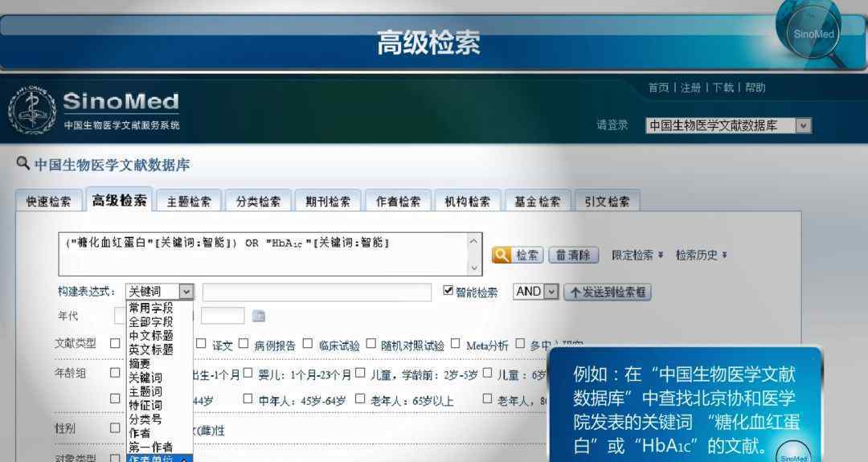Open the year calendar picker icon
Screen dimensions: 868x462
tap(259, 316)
